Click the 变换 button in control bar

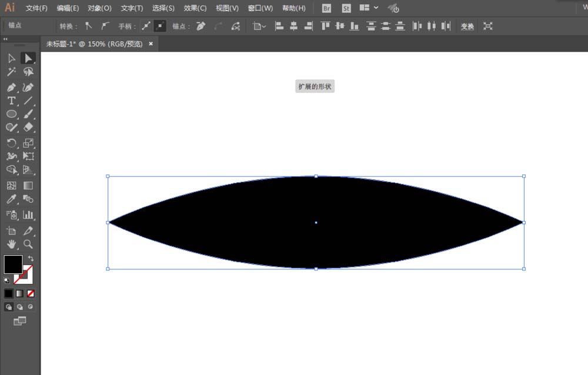(x=467, y=26)
